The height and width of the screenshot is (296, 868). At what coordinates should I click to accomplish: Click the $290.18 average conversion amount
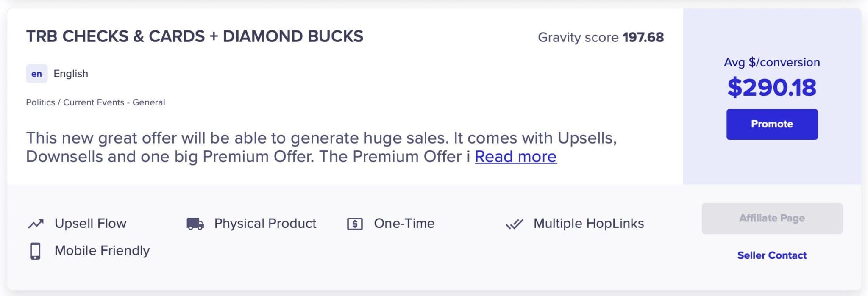point(772,88)
